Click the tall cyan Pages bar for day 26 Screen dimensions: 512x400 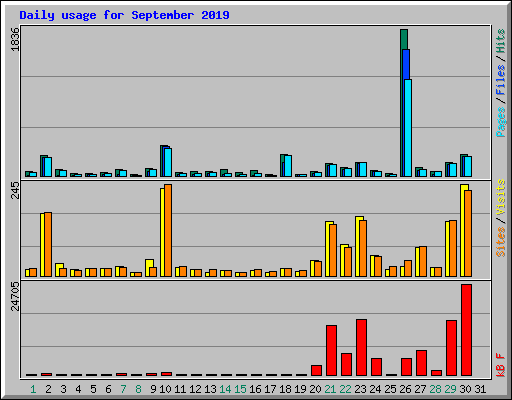[408, 128]
